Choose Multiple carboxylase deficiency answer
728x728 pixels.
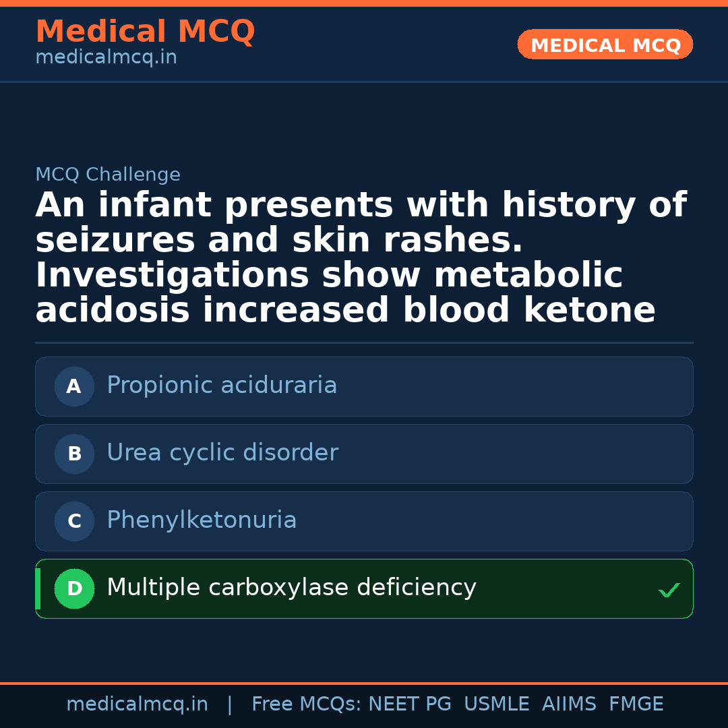[291, 588]
